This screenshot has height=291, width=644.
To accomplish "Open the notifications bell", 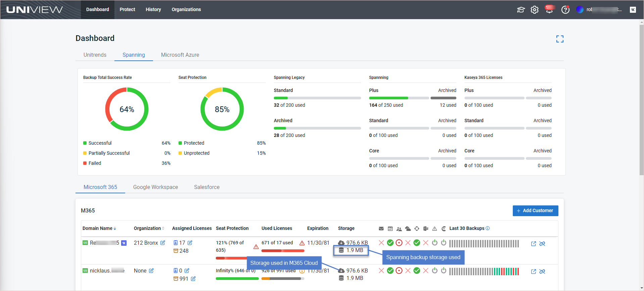I will point(549,10).
